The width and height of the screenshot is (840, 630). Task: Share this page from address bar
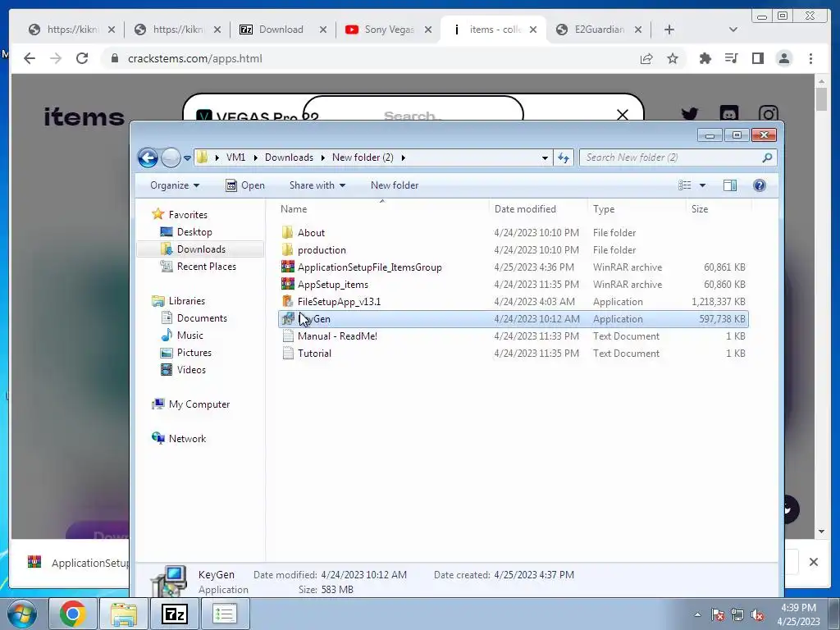coord(646,58)
